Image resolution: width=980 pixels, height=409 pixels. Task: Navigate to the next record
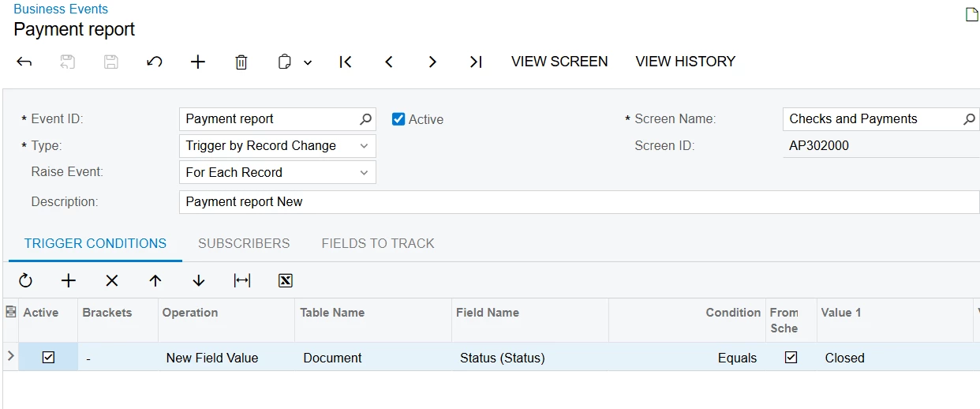point(432,62)
